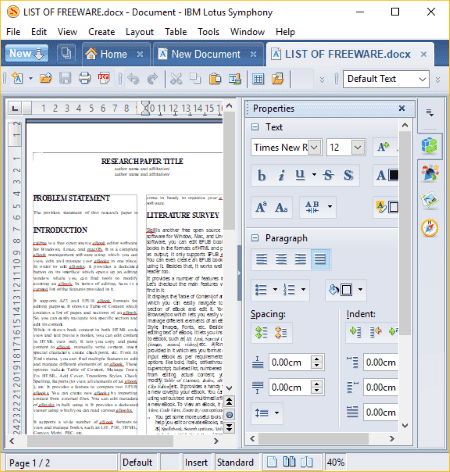Click the Save disk icon
Screen dimensions: 450x472
tap(65, 79)
